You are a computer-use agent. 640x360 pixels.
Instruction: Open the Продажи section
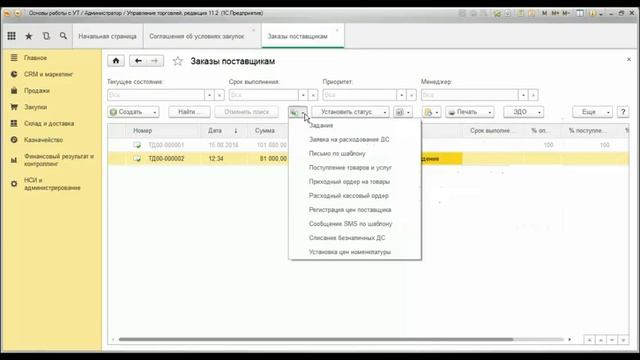click(37, 91)
